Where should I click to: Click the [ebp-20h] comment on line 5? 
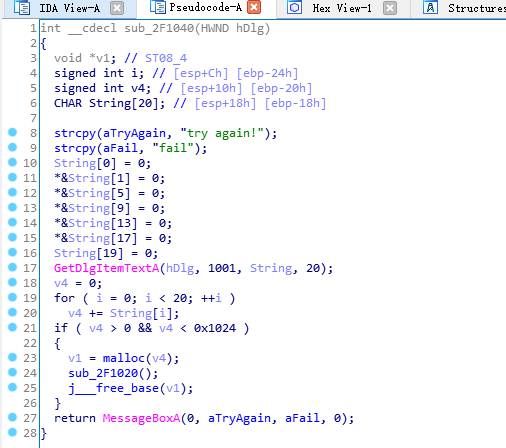(x=281, y=88)
